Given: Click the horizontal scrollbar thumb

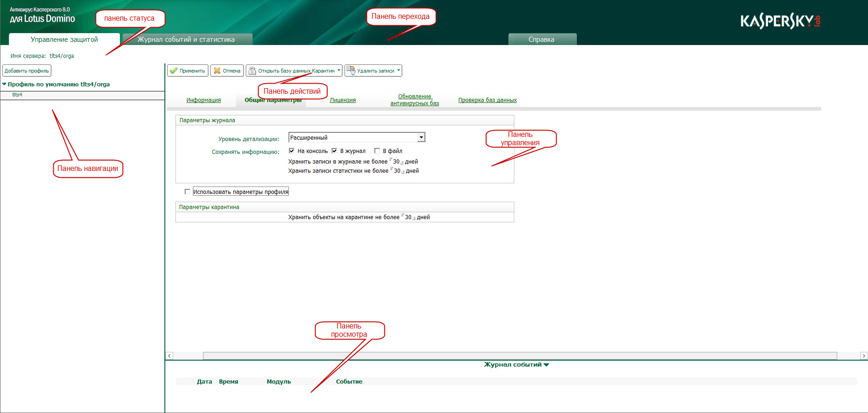Looking at the screenshot, I should [x=520, y=356].
